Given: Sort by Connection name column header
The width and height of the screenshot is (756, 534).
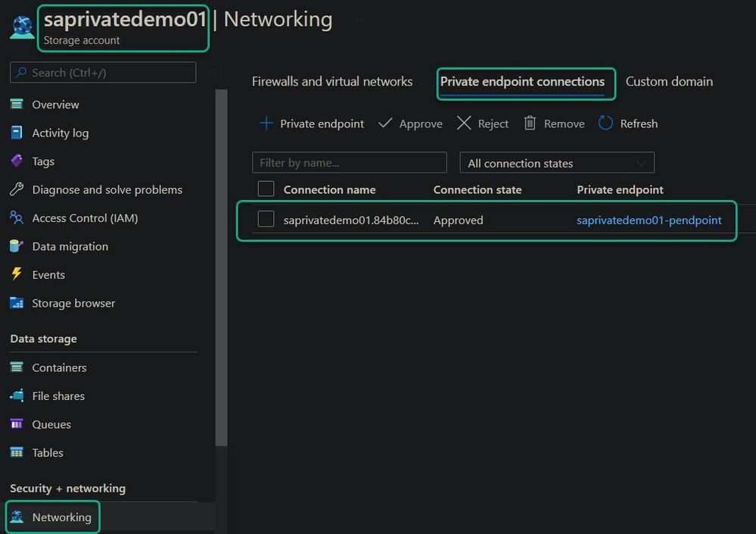Looking at the screenshot, I should point(329,189).
